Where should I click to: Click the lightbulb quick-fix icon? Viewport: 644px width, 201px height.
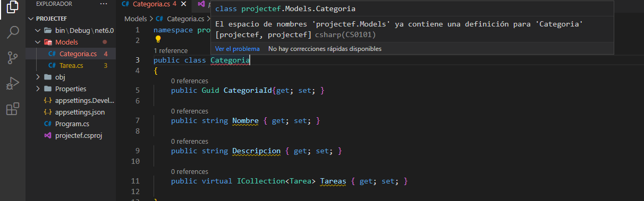[158, 39]
